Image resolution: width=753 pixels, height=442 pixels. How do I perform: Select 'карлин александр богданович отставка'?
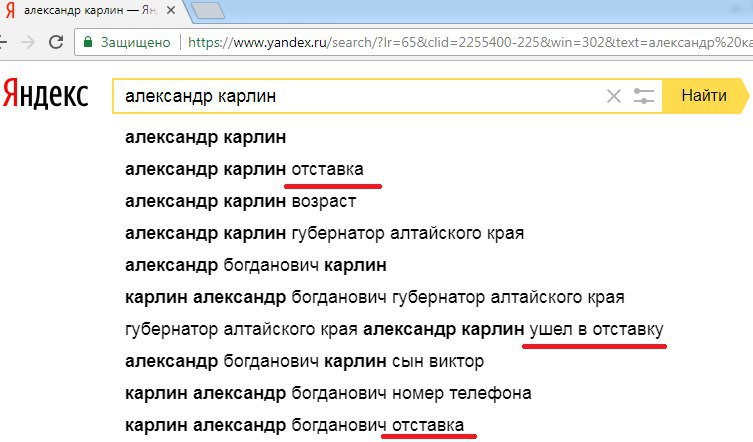tap(294, 426)
